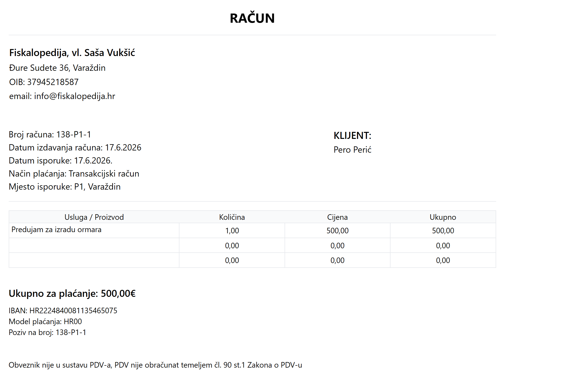The height and width of the screenshot is (392, 574).
Task: Select the OIB: 37945218587 line
Action: tap(44, 82)
